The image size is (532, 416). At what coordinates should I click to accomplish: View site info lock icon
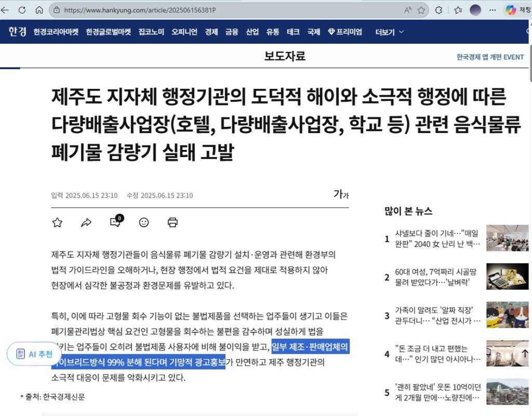pyautogui.click(x=57, y=10)
